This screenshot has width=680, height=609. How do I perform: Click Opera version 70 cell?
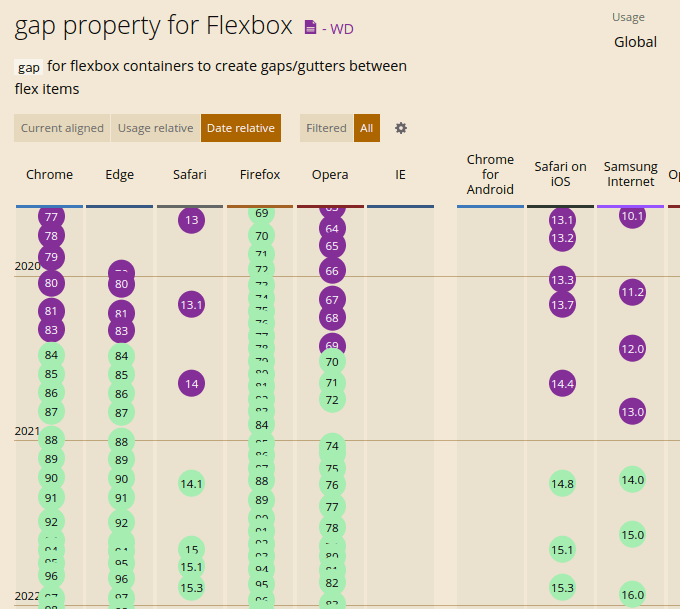(332, 361)
